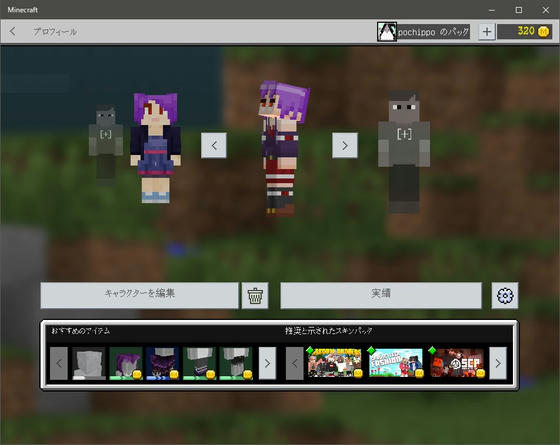Click the 320 Minecoins balance
560x445 pixels.
coord(524,32)
